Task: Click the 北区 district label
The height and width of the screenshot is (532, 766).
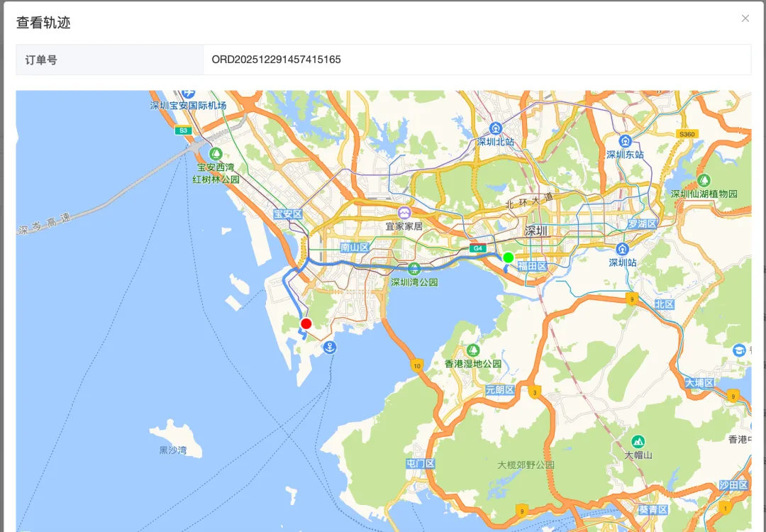Action: [665, 304]
